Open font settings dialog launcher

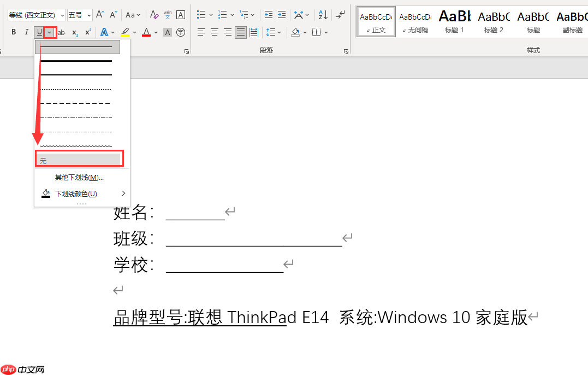click(187, 51)
